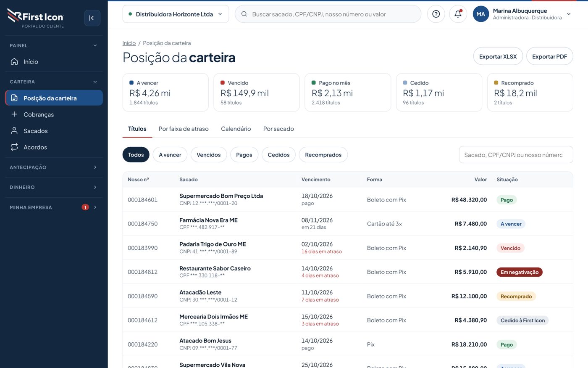588x368 pixels.
Task: Open the Distribuidora Horizonte Ltda company selector
Action: (176, 14)
